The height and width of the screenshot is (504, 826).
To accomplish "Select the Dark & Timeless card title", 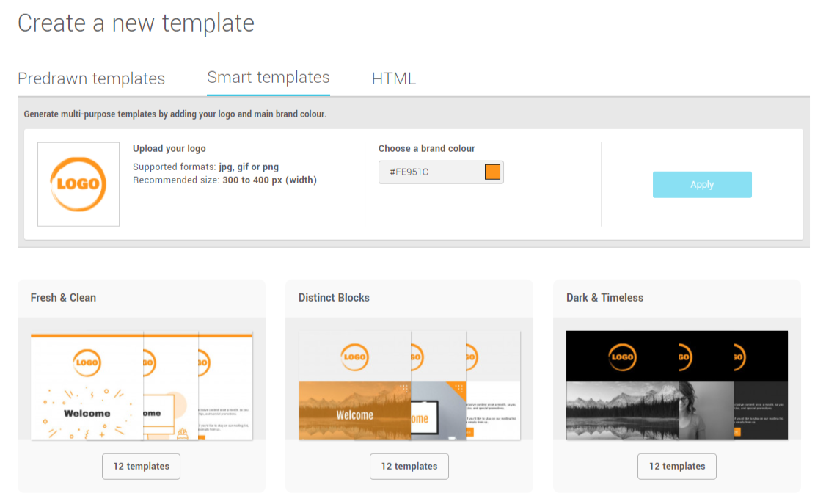I will (604, 297).
